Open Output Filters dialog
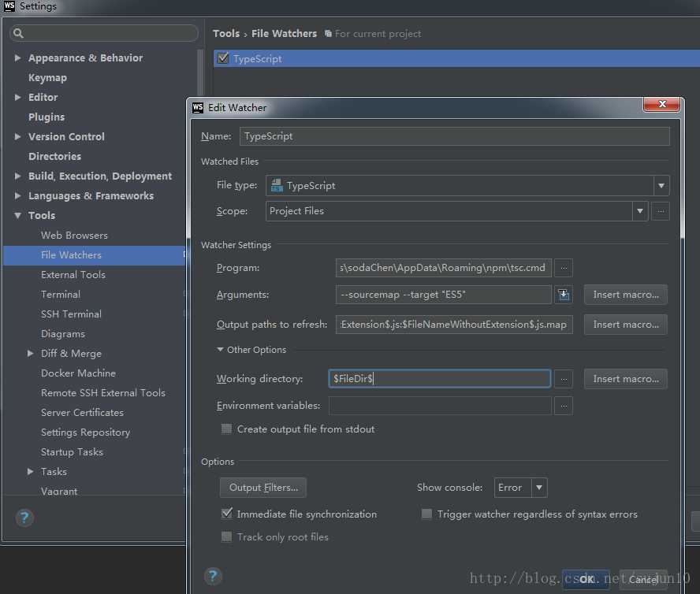Image resolution: width=700 pixels, height=594 pixels. (263, 488)
